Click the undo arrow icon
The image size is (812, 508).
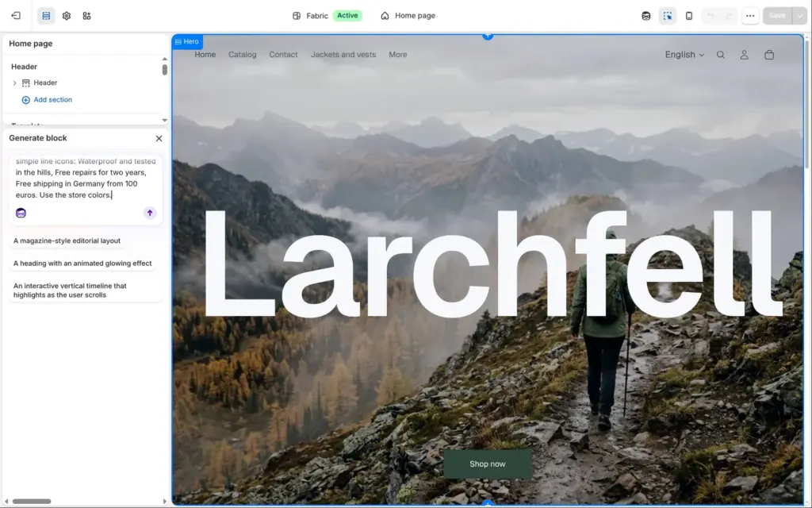710,16
